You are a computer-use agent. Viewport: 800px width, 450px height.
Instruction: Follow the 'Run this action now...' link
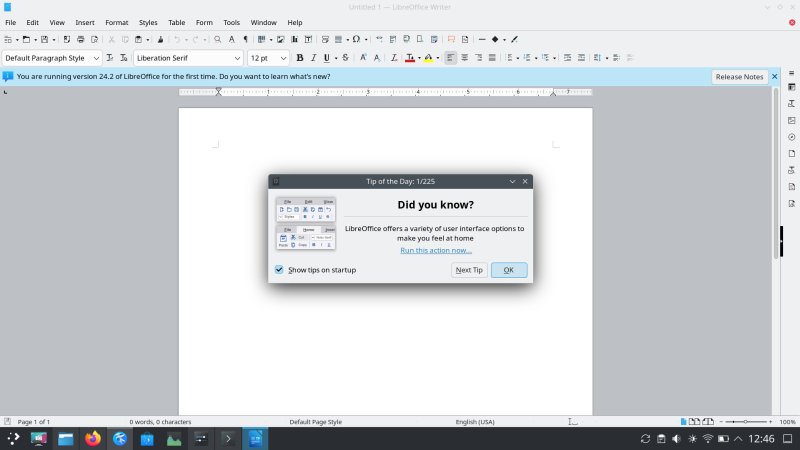click(x=436, y=250)
